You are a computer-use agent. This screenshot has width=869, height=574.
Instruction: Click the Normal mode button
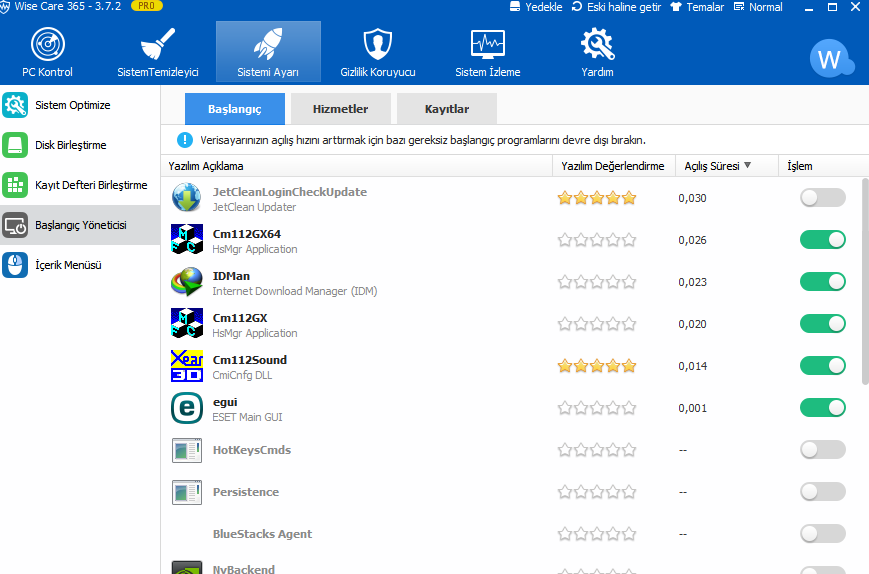[x=758, y=7]
